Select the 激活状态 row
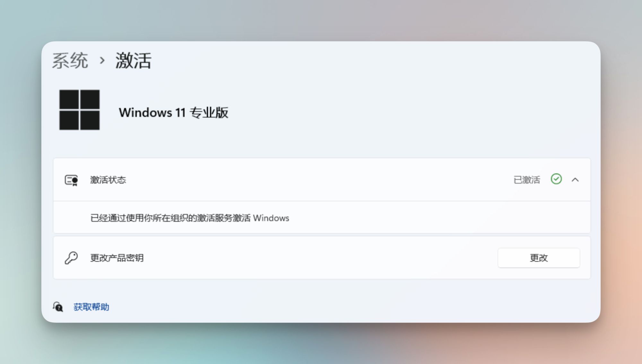The height and width of the screenshot is (364, 642). [108, 180]
